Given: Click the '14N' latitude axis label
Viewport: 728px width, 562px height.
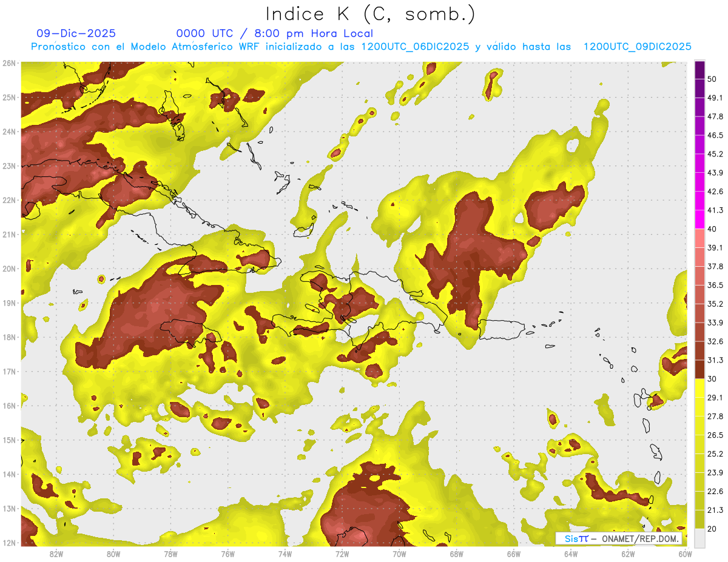Looking at the screenshot, I should pyautogui.click(x=9, y=474).
